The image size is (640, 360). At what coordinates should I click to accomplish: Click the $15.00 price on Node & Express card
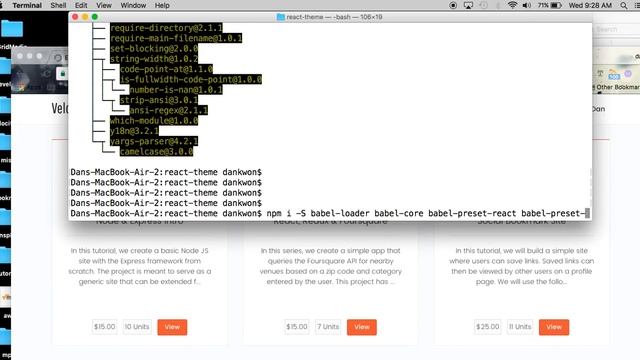click(104, 327)
